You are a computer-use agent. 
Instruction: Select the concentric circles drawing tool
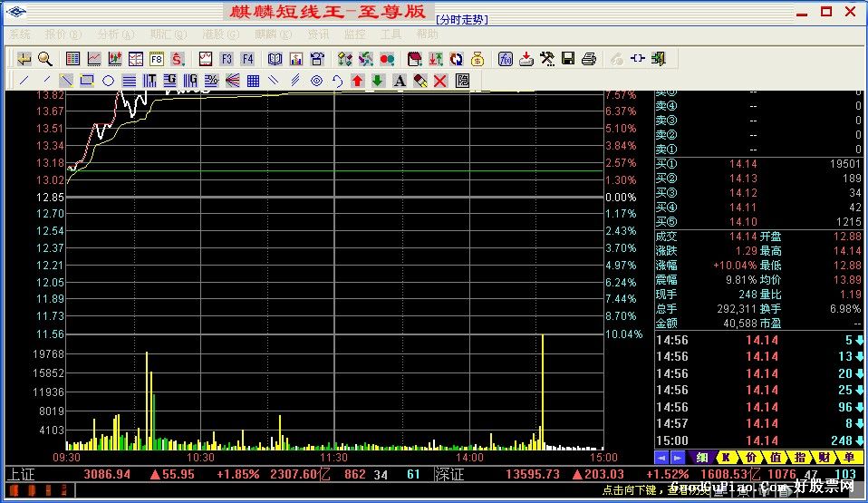[x=316, y=81]
